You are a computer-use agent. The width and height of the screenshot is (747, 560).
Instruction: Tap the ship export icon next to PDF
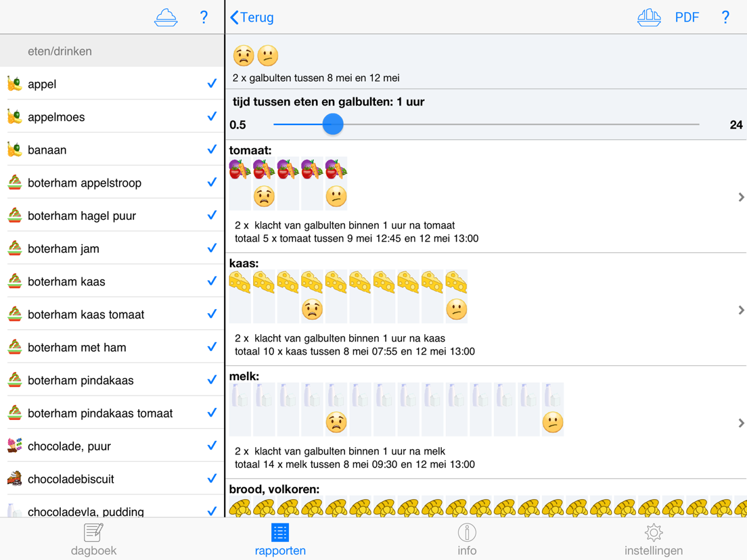[x=649, y=17]
